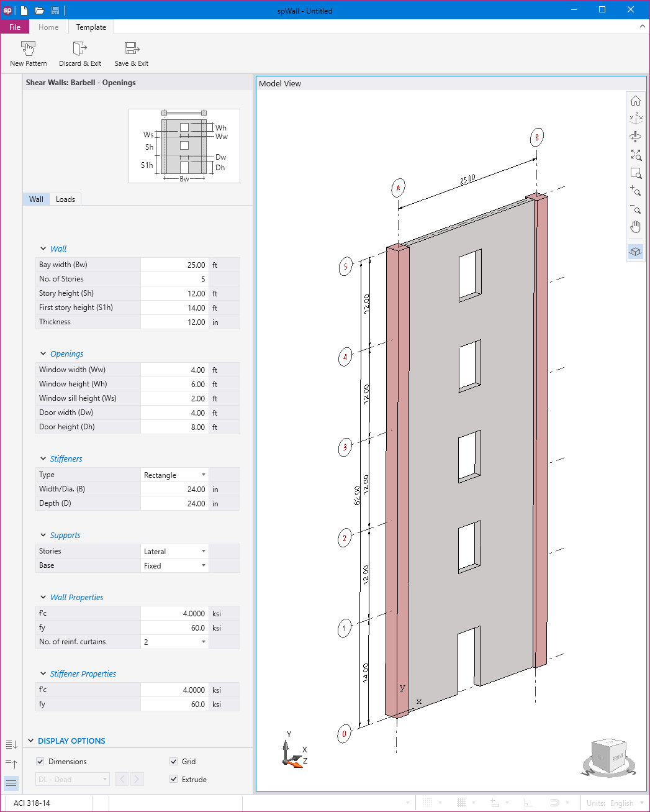Click the spWall app logo icon
650x812 pixels.
click(7, 11)
